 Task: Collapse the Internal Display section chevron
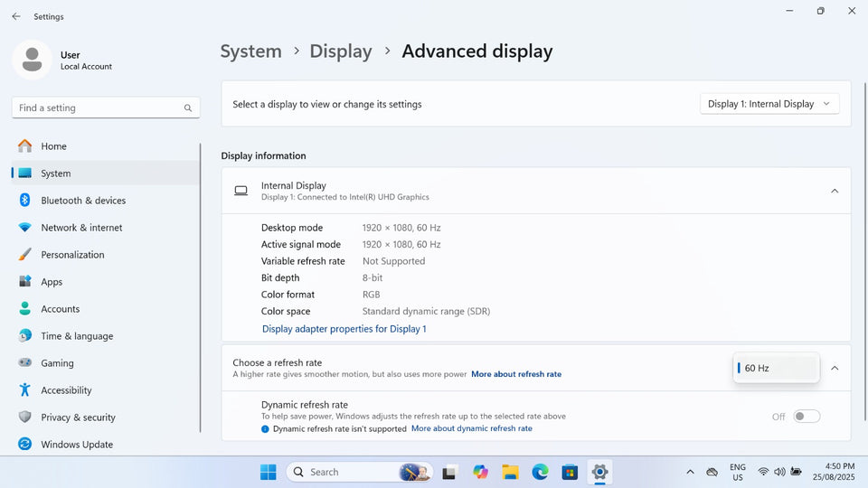835,191
